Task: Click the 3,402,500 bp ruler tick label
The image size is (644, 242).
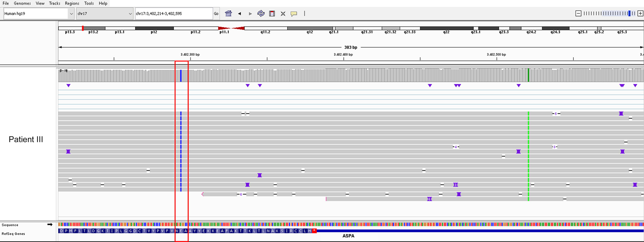Action: [496, 55]
